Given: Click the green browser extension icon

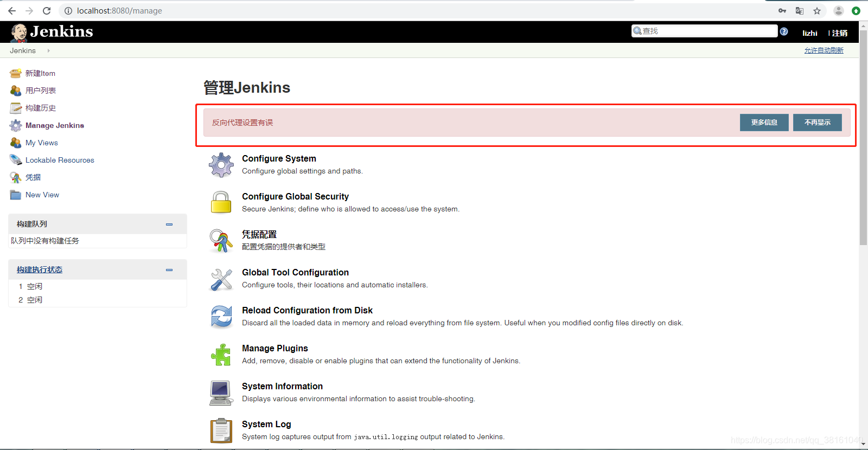Looking at the screenshot, I should tap(856, 11).
